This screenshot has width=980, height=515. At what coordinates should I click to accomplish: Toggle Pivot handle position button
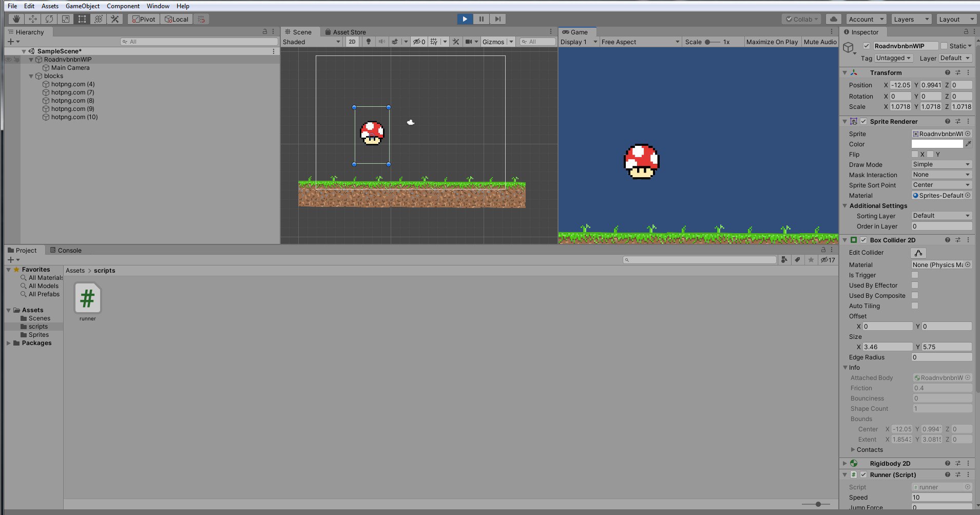click(x=144, y=19)
